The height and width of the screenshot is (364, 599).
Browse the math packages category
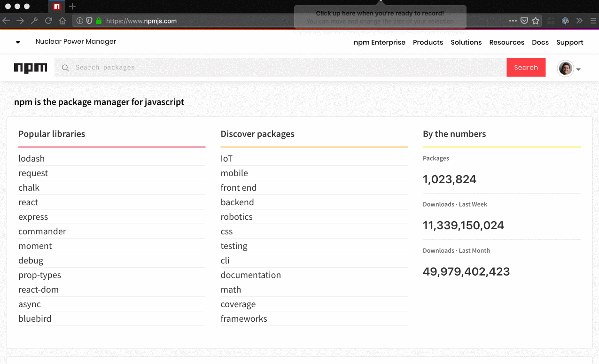tap(231, 290)
